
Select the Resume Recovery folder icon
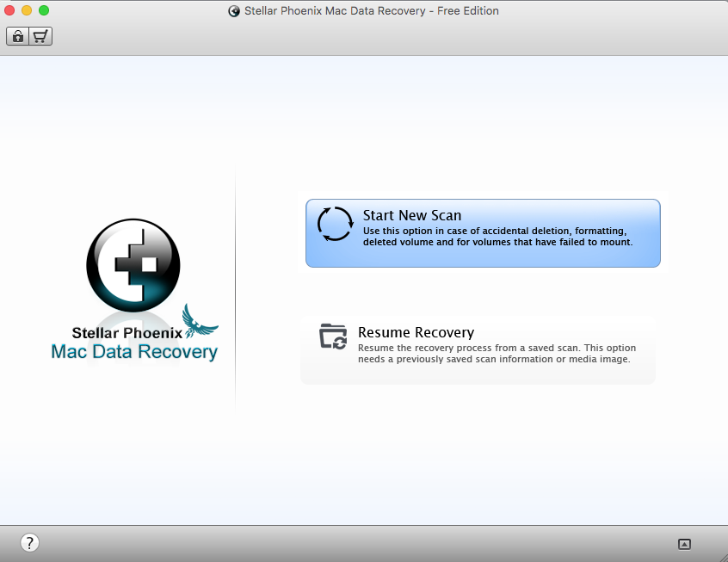click(x=335, y=337)
